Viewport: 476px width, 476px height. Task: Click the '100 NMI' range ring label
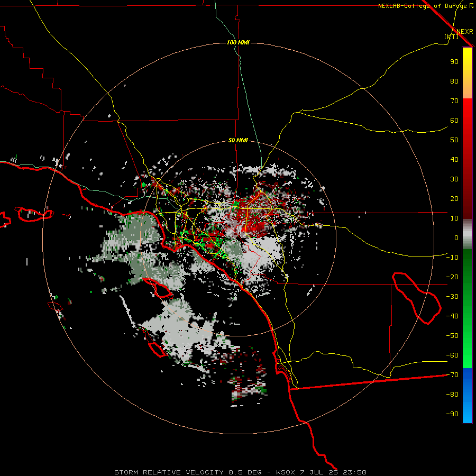[x=238, y=42]
